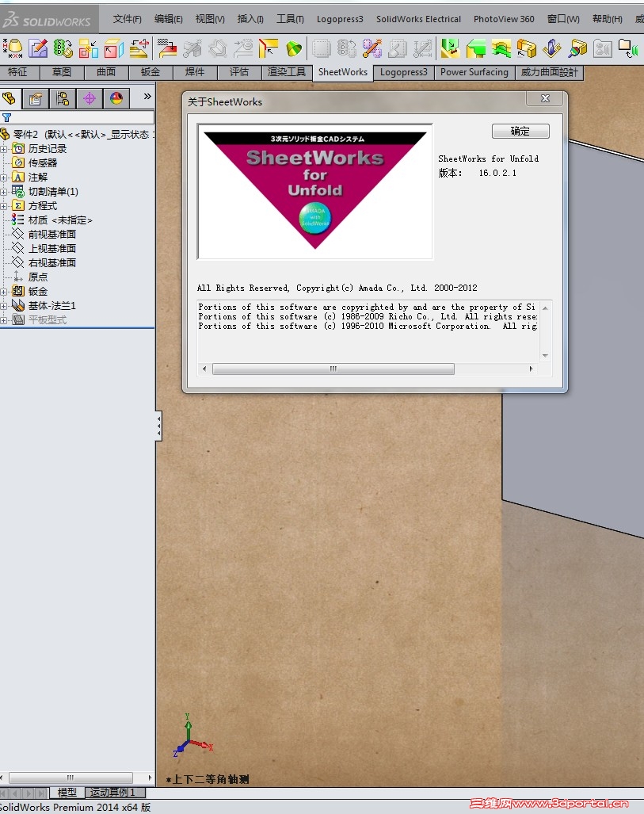Click the feature tree horizontal scrollbar thumb
Screen dimensions: 644x814
point(70,778)
